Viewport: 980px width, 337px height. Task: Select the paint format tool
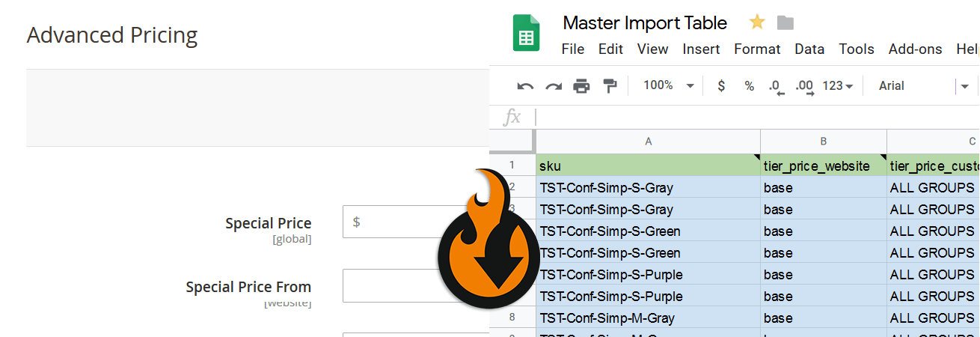[x=610, y=86]
